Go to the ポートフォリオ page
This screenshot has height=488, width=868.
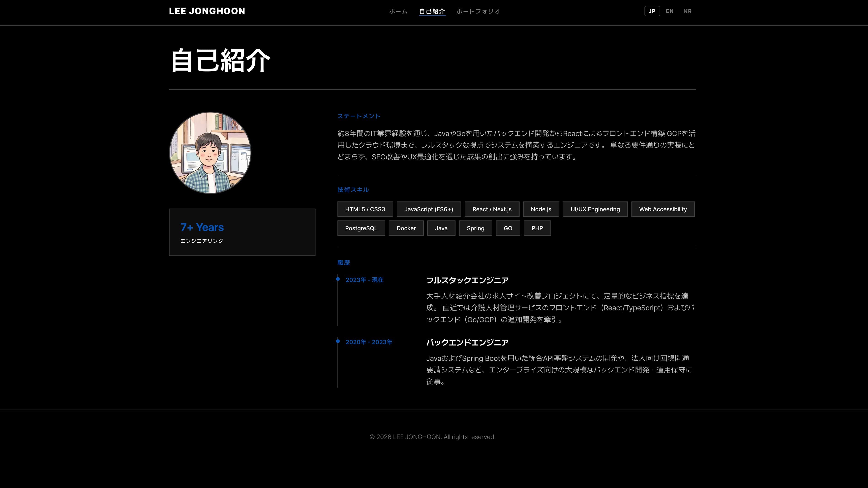478,11
